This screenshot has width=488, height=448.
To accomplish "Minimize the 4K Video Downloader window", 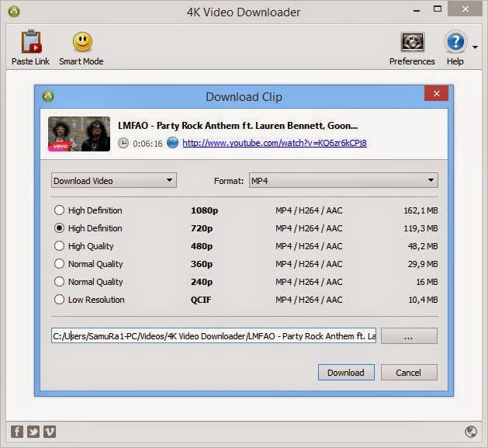I will click(x=417, y=9).
